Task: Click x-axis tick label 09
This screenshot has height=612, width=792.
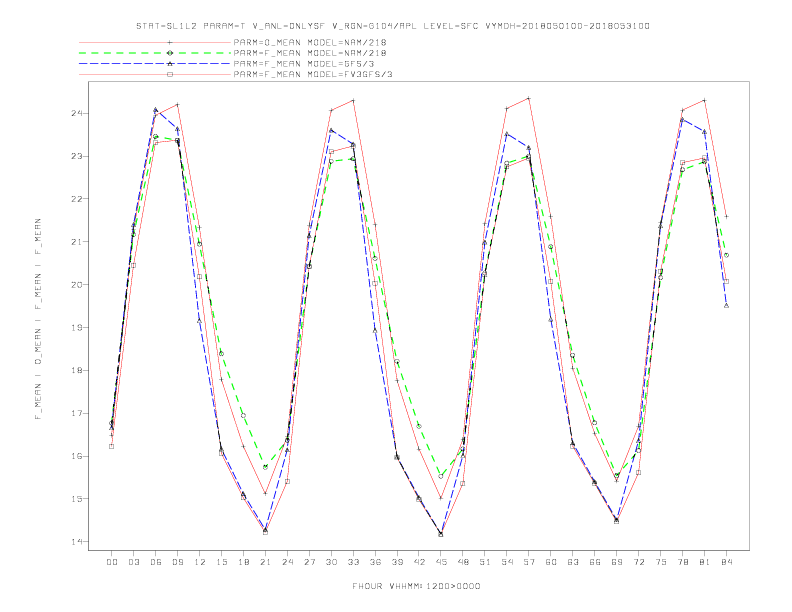Action: (177, 562)
